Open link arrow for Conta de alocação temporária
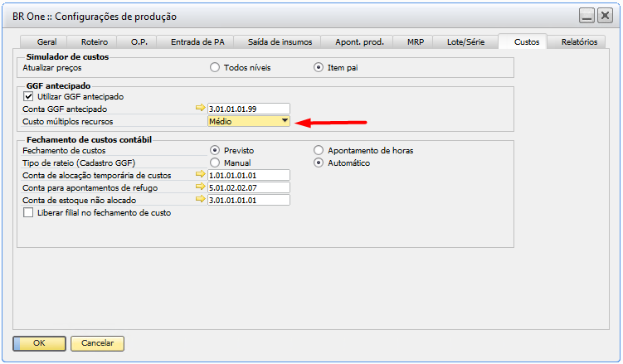 coord(200,174)
